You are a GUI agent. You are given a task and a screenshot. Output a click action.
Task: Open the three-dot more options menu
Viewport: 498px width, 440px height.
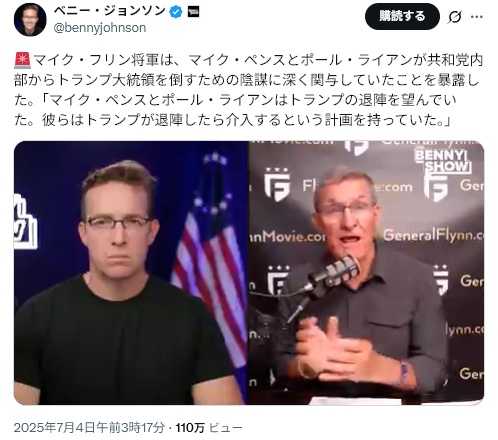[477, 16]
